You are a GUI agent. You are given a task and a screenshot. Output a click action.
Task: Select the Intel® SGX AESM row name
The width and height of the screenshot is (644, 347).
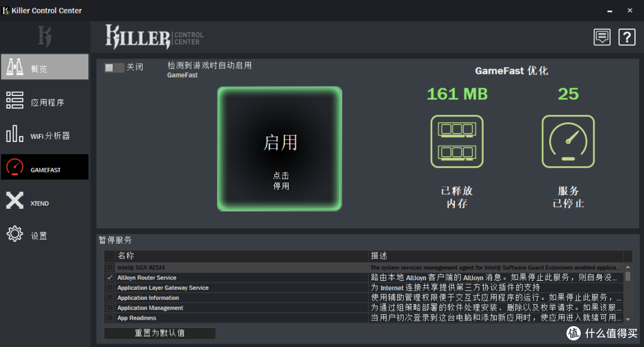tap(141, 267)
